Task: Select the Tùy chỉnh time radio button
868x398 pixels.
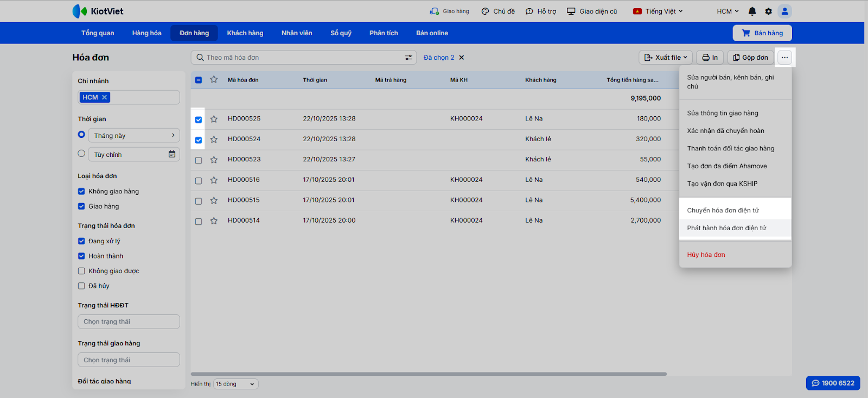Action: [81, 154]
